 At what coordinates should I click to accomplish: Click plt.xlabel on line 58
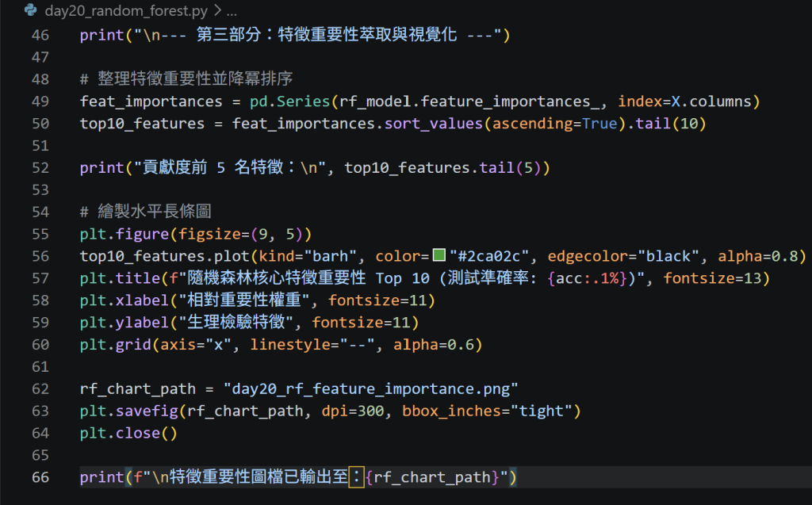124,300
